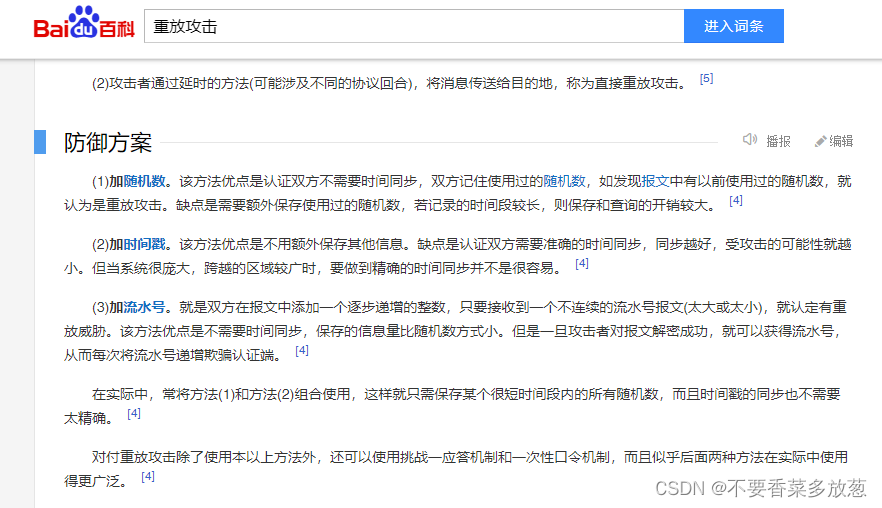Screen dimensions: 882x508
Task: Open the second 随机数 link after 使用过的
Action: click(x=564, y=181)
